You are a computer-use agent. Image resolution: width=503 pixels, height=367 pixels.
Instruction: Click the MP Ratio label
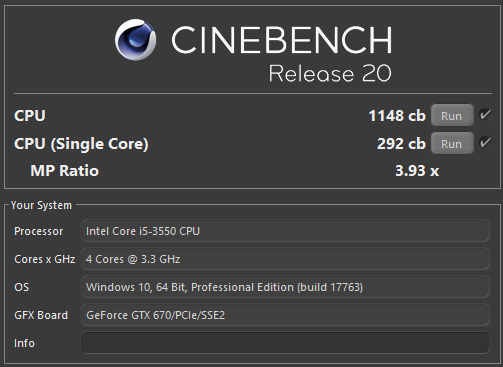(65, 171)
